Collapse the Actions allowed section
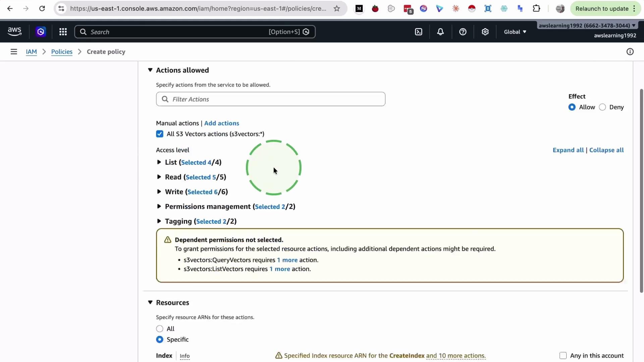 click(x=150, y=70)
